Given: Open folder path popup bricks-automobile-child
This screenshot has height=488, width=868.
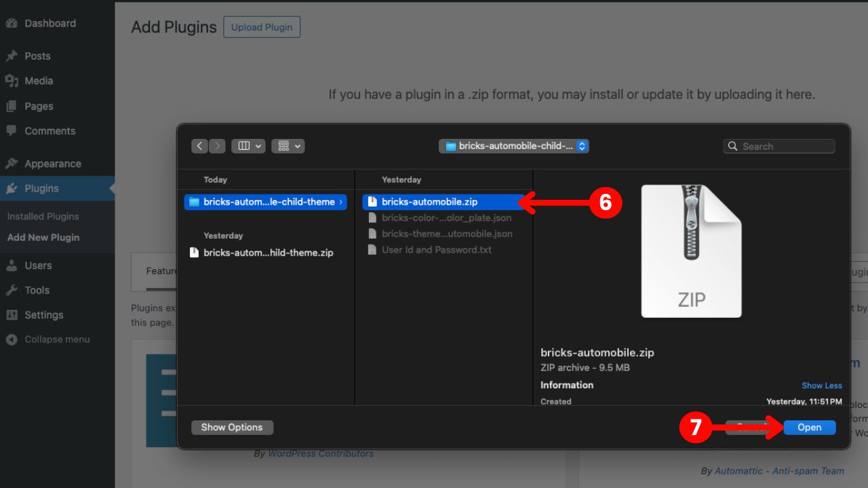Looking at the screenshot, I should (514, 146).
